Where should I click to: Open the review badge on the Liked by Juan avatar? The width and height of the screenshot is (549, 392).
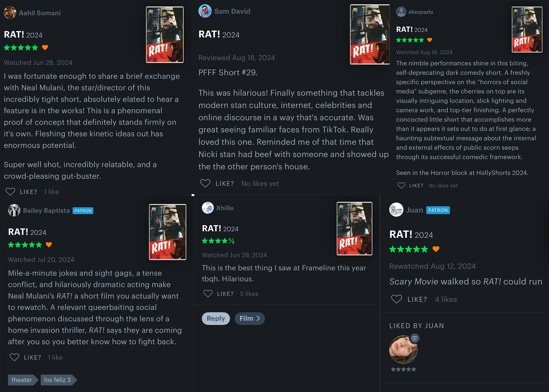pyautogui.click(x=415, y=338)
